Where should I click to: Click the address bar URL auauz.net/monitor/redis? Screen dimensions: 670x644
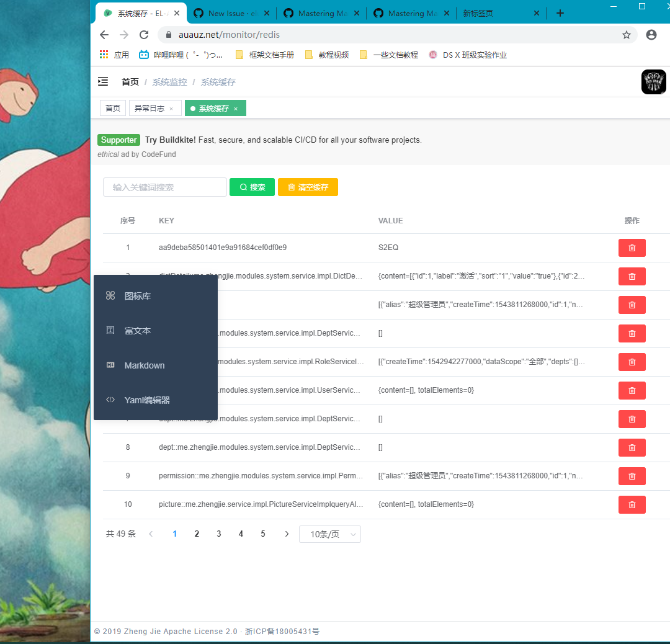(229, 35)
